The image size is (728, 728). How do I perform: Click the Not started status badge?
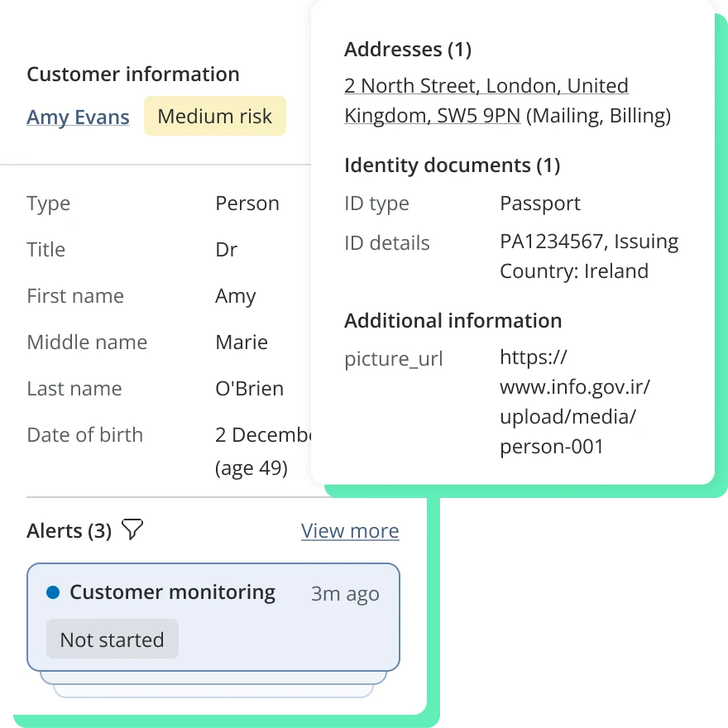point(112,639)
